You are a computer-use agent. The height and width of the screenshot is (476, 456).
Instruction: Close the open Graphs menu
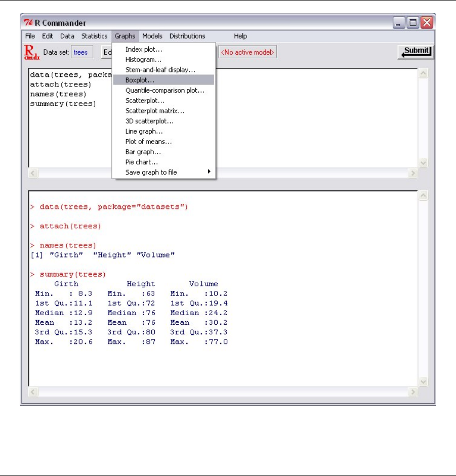[x=125, y=36]
